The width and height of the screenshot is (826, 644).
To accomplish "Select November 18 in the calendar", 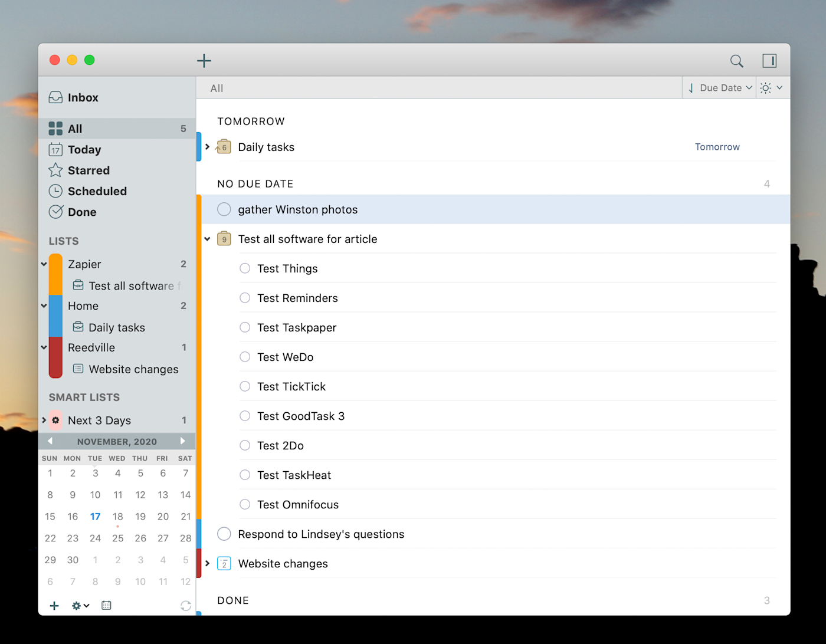I will (x=118, y=517).
